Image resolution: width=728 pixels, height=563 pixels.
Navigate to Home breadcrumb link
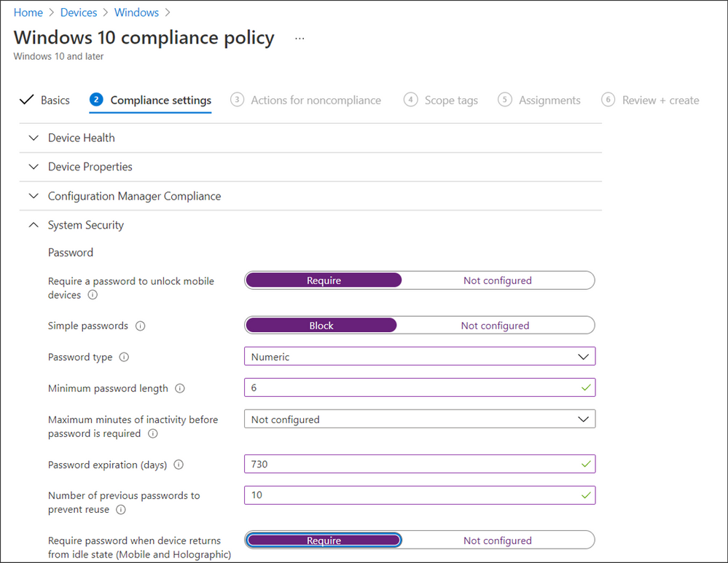(28, 12)
